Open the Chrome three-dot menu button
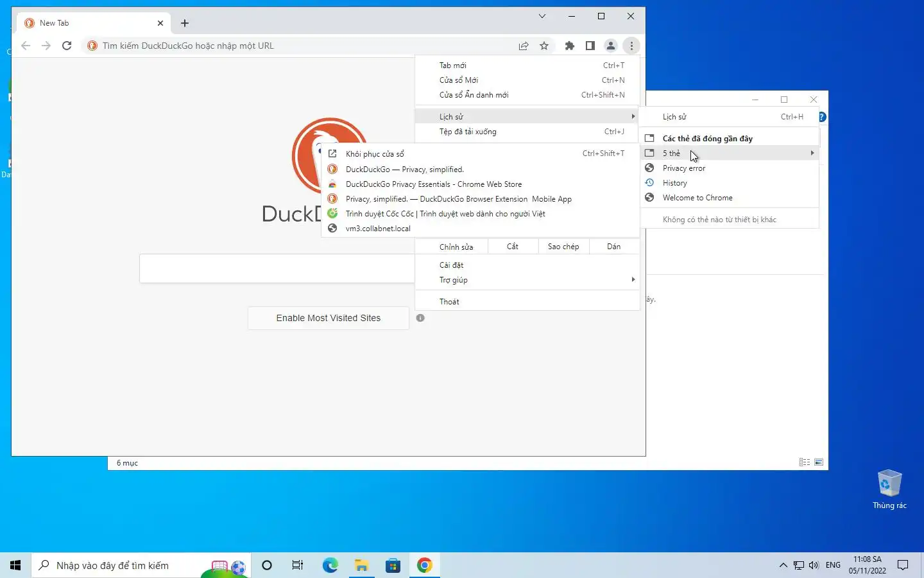 [x=631, y=46]
